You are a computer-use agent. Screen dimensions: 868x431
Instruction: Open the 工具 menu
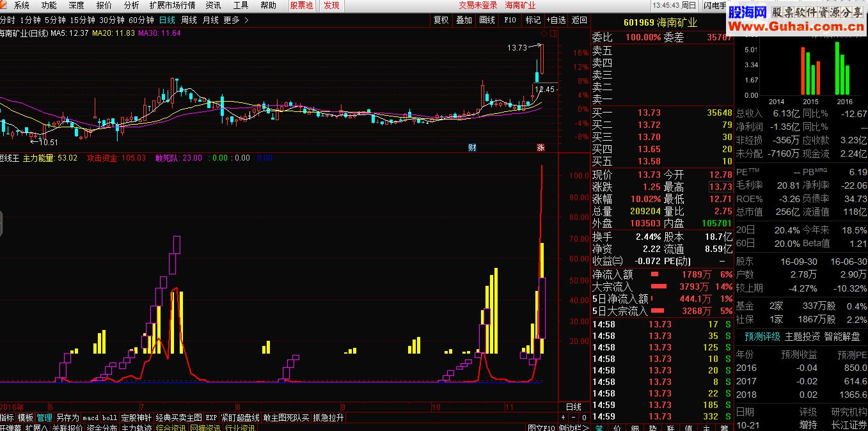click(241, 5)
